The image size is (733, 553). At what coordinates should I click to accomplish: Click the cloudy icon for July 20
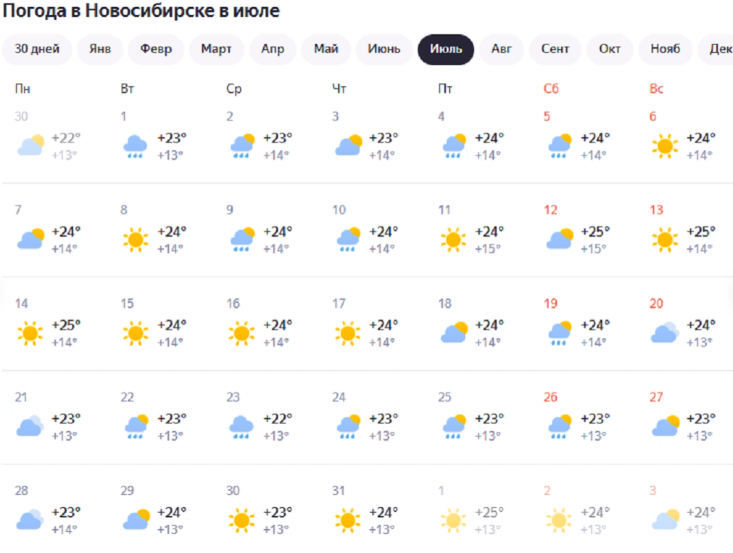click(x=664, y=333)
